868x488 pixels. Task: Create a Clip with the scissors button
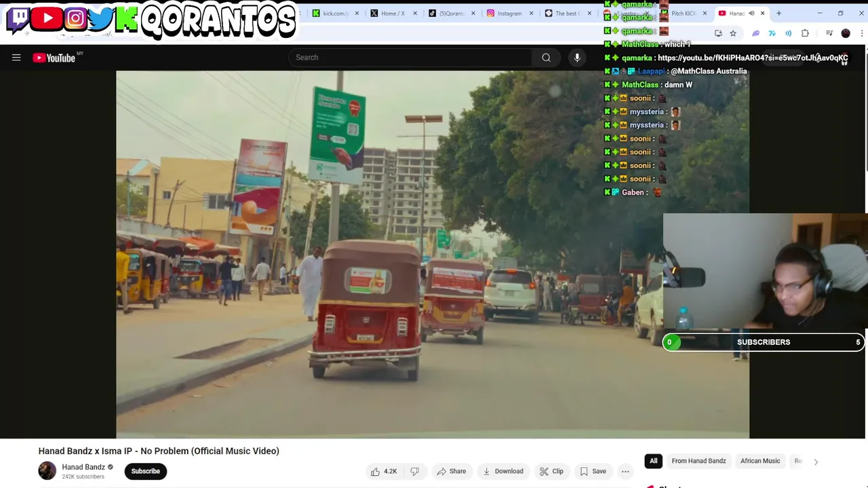point(551,471)
